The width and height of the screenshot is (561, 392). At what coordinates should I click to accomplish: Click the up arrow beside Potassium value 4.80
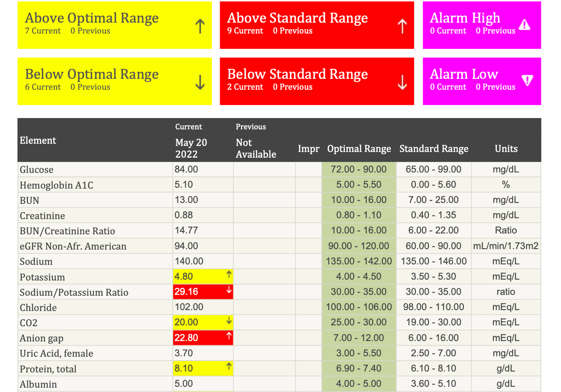[229, 274]
